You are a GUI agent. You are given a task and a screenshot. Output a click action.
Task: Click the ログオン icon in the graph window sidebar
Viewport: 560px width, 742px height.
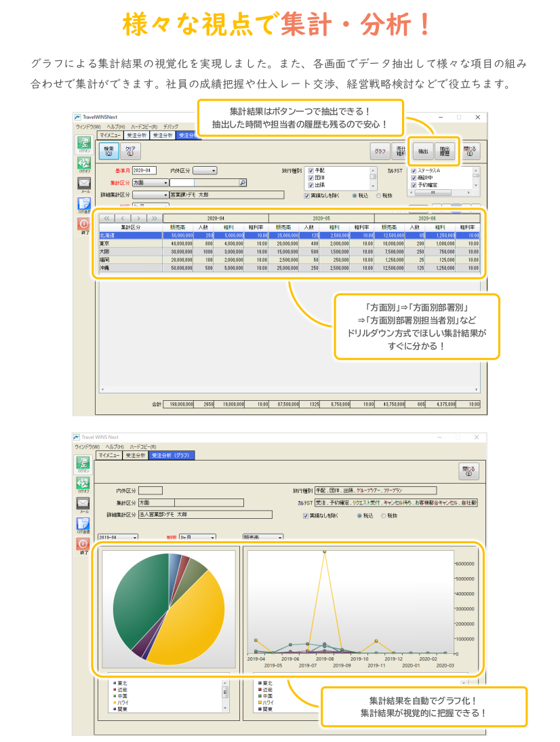[83, 464]
